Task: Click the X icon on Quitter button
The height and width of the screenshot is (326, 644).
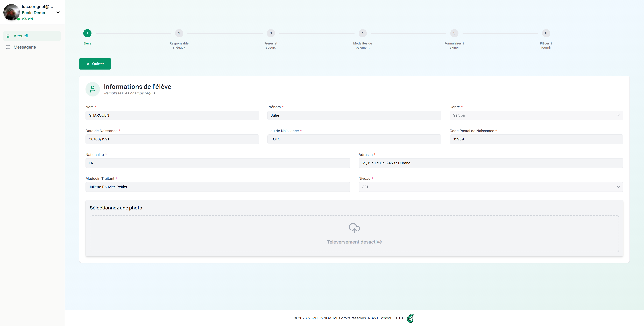Action: pyautogui.click(x=88, y=64)
